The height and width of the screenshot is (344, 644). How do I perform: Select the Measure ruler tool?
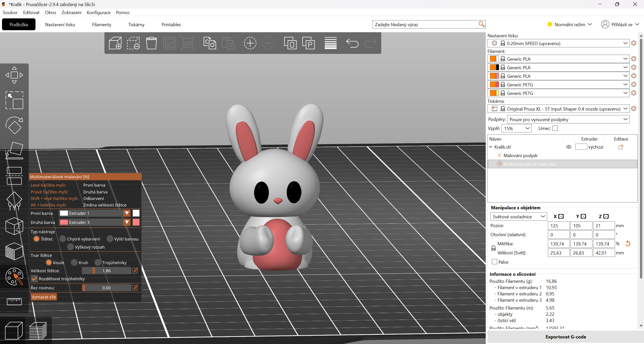click(x=14, y=301)
